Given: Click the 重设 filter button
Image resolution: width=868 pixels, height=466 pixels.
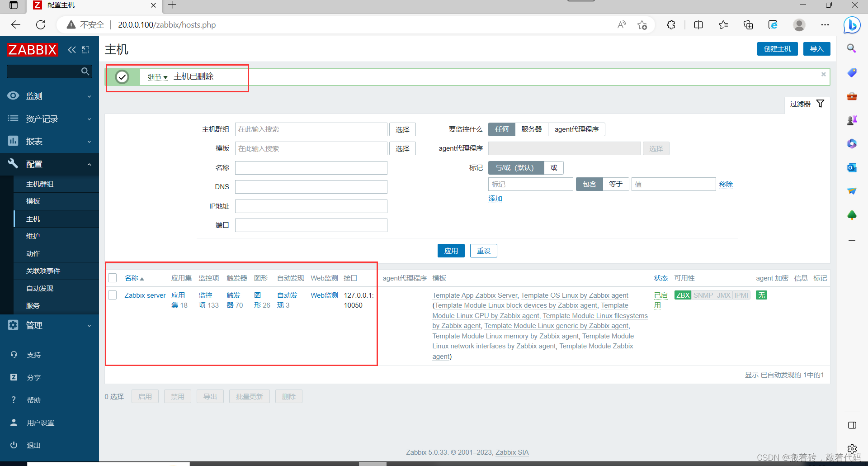Looking at the screenshot, I should (483, 251).
